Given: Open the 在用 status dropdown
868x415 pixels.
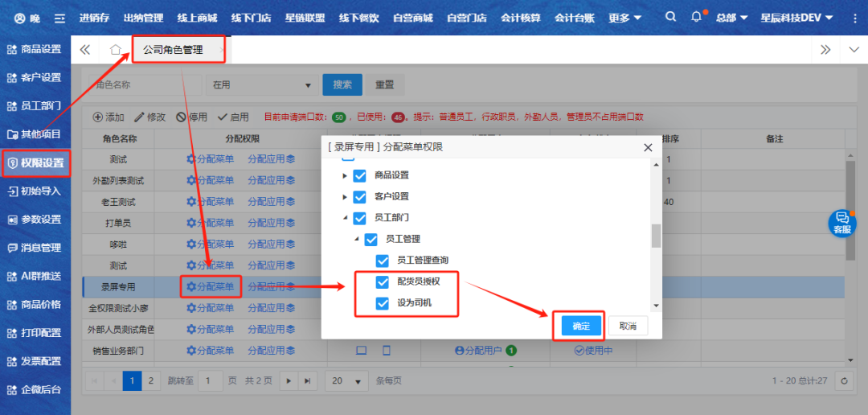Looking at the screenshot, I should (x=261, y=84).
